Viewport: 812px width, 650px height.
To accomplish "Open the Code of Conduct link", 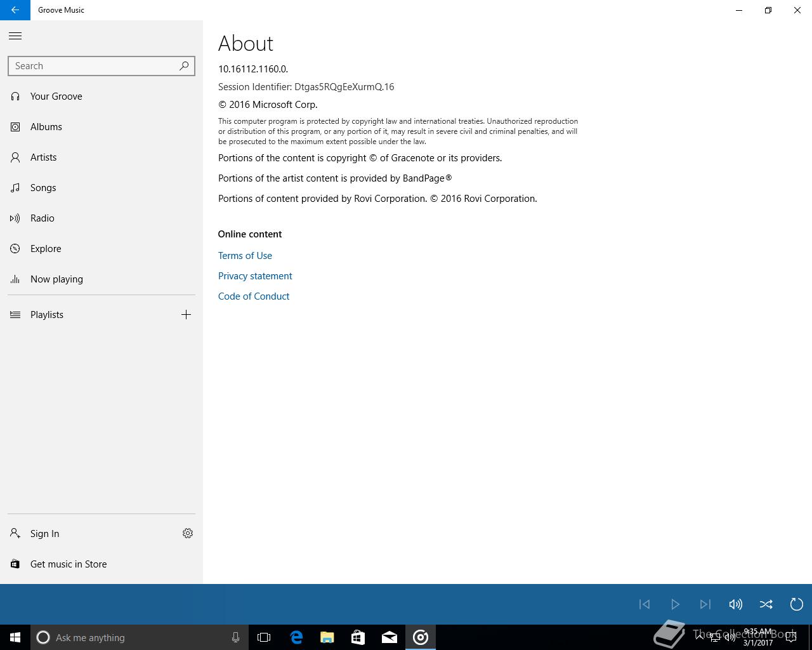I will pos(254,296).
